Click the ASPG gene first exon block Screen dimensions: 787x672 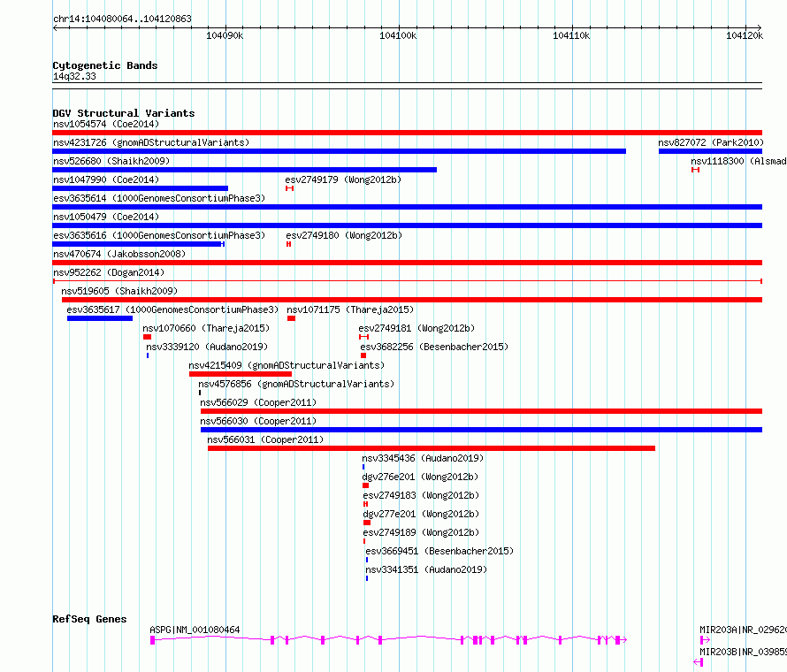(x=153, y=640)
